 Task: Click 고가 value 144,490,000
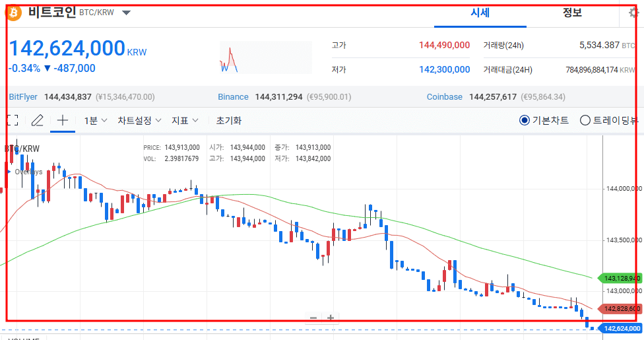tap(444, 46)
